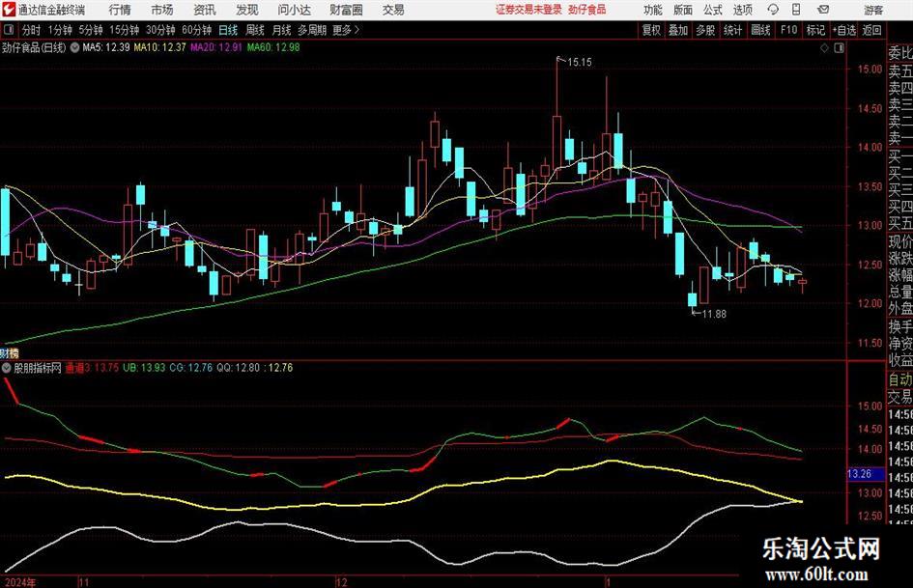
Task: Click the 11 month marker on time axis
Action: click(84, 582)
